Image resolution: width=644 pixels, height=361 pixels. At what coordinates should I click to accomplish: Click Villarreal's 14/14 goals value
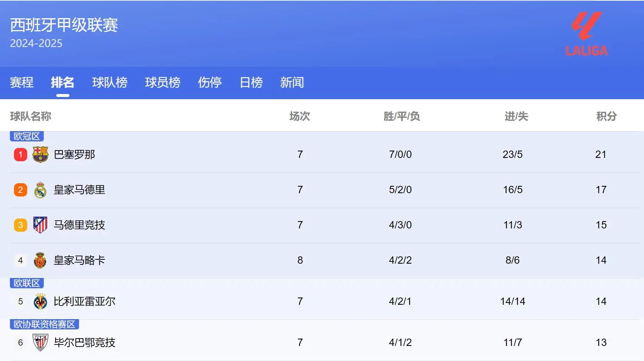click(x=512, y=302)
